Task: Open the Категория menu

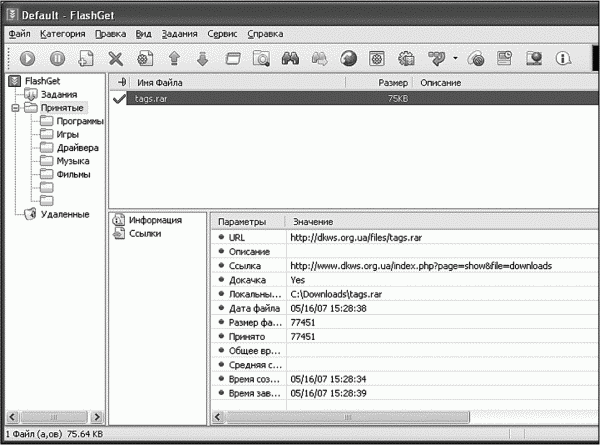Action: pos(63,34)
